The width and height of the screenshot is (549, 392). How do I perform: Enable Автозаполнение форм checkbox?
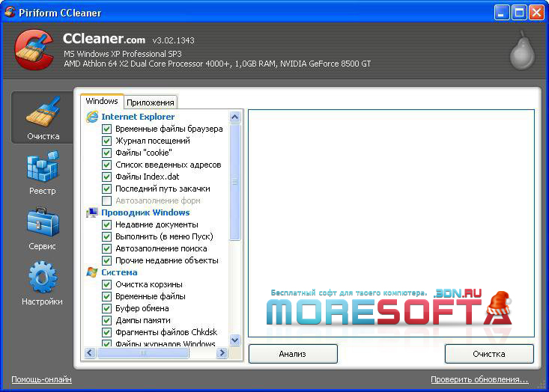click(x=107, y=200)
